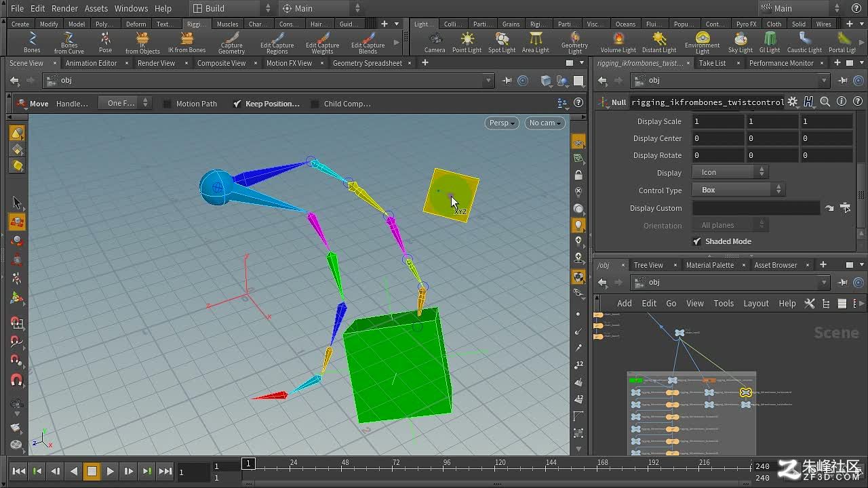Click the Play backward button
868x488 pixels.
pos(73,471)
